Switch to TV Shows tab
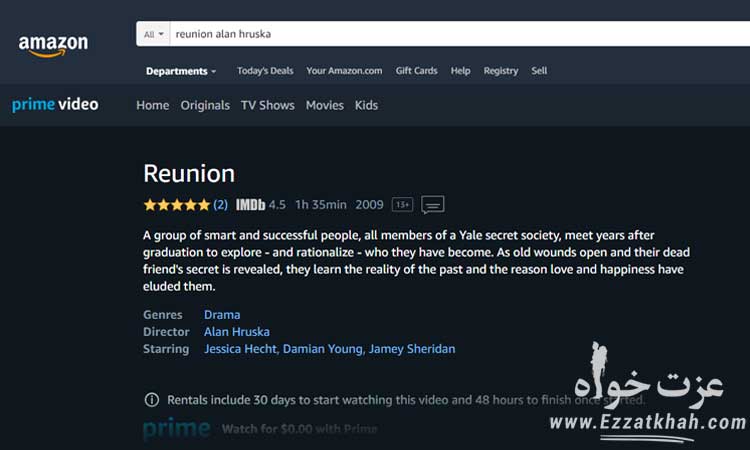 pos(267,105)
